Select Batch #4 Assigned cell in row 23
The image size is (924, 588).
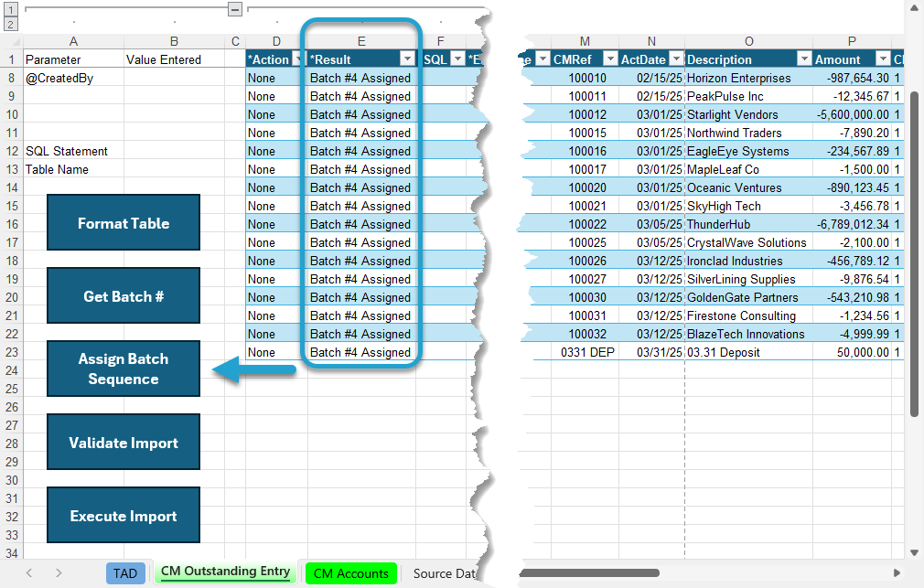click(361, 352)
